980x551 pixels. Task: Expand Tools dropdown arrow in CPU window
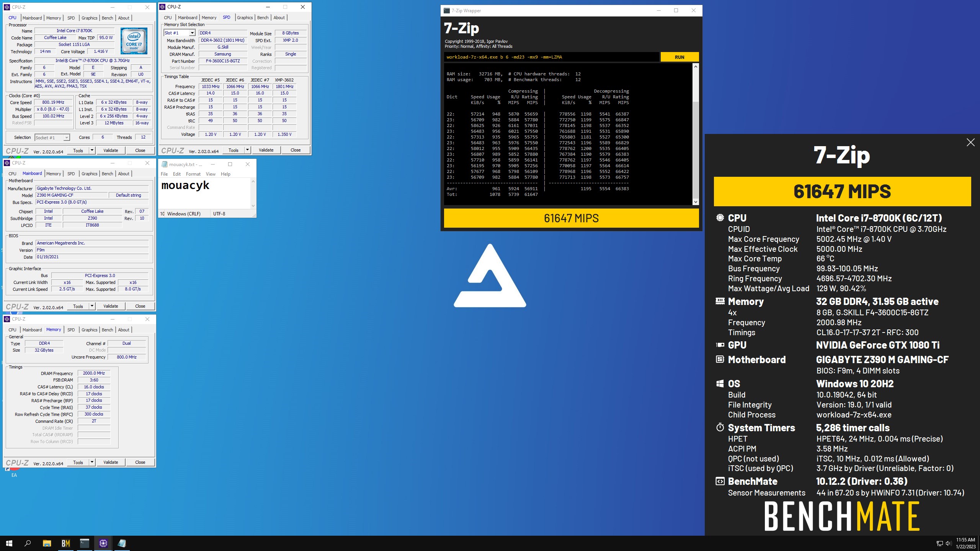pyautogui.click(x=92, y=150)
